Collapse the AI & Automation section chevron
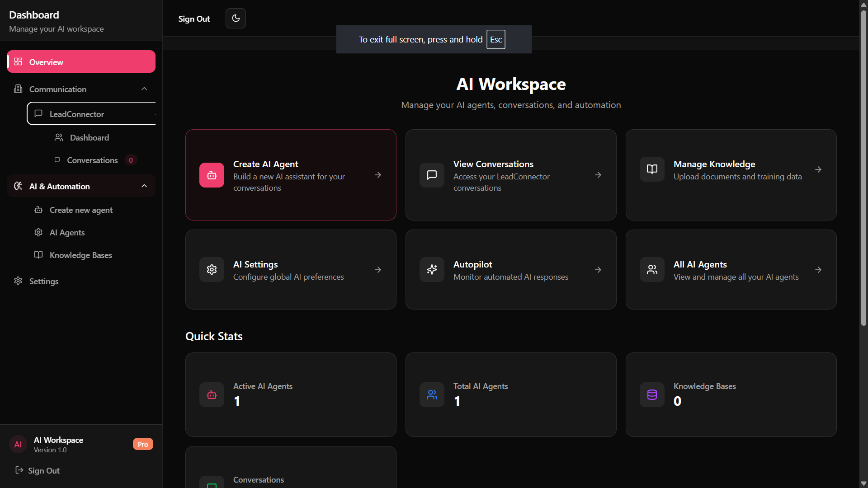 (x=144, y=186)
